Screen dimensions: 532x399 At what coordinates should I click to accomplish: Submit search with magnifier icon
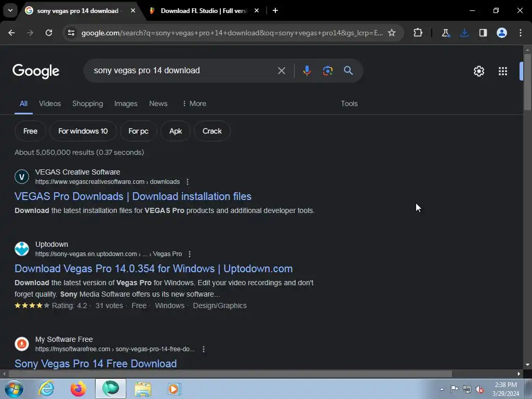click(x=349, y=71)
